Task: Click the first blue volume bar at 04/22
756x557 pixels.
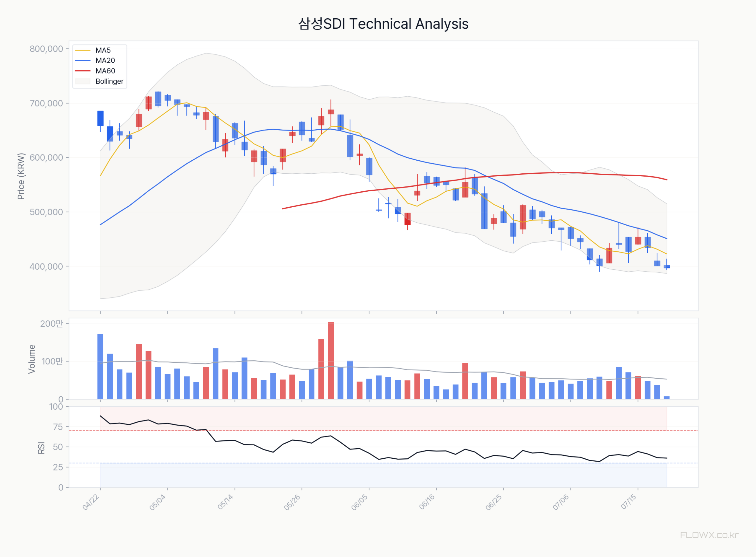Action: point(100,367)
